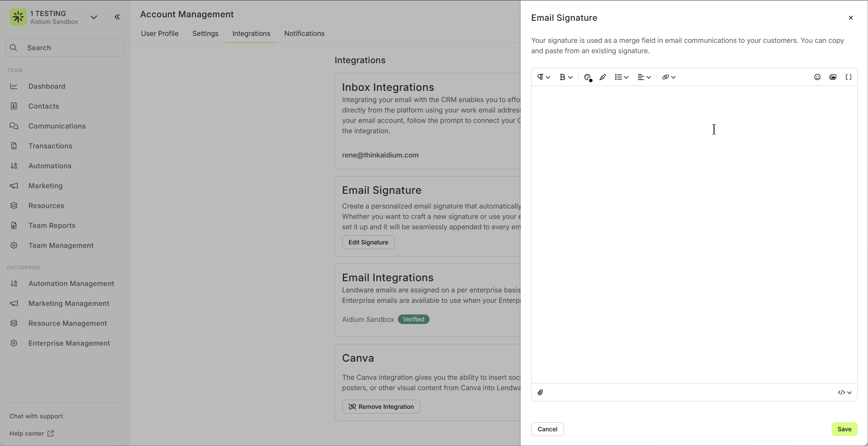Save the email signature
Screen dimensions: 868x446
pos(844,429)
